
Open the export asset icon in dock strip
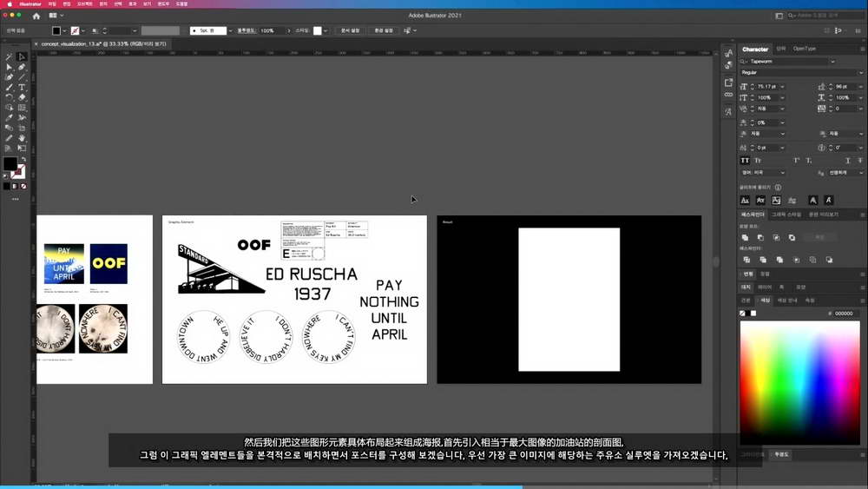pyautogui.click(x=728, y=83)
